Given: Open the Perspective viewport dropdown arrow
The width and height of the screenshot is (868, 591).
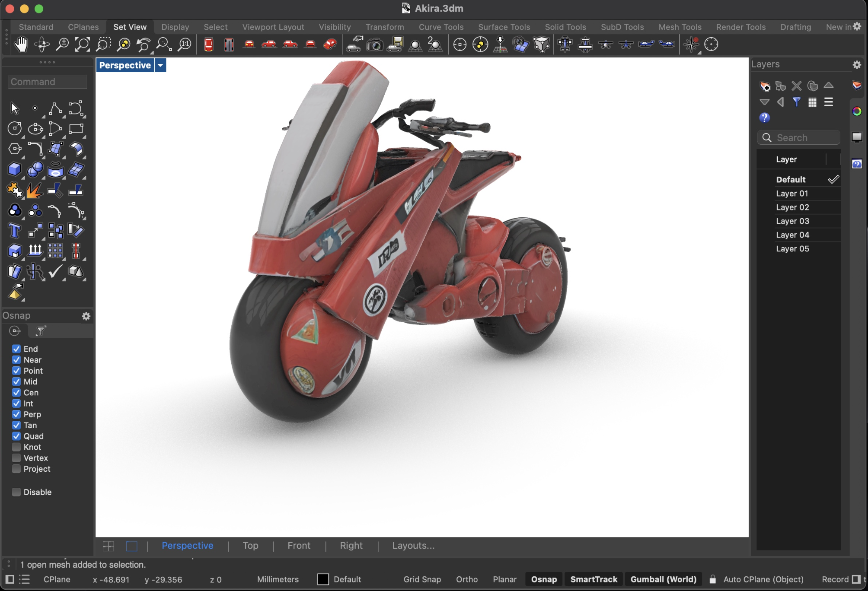Looking at the screenshot, I should coord(160,65).
